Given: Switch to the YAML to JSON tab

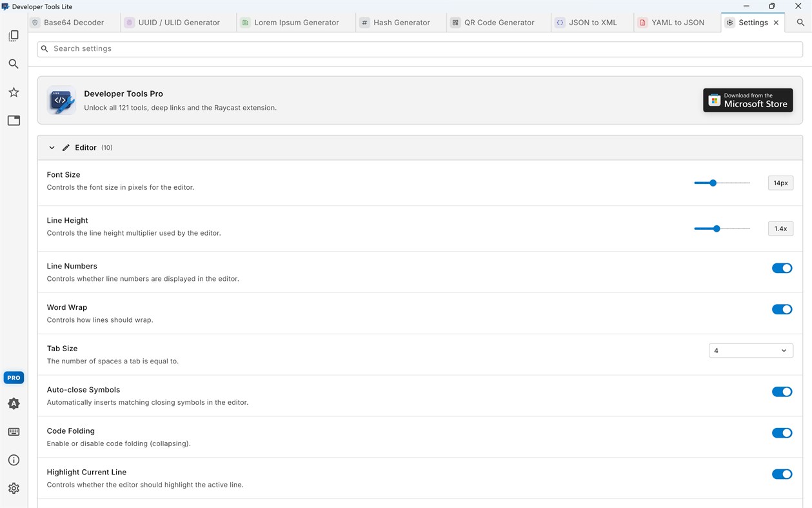Looking at the screenshot, I should point(677,23).
